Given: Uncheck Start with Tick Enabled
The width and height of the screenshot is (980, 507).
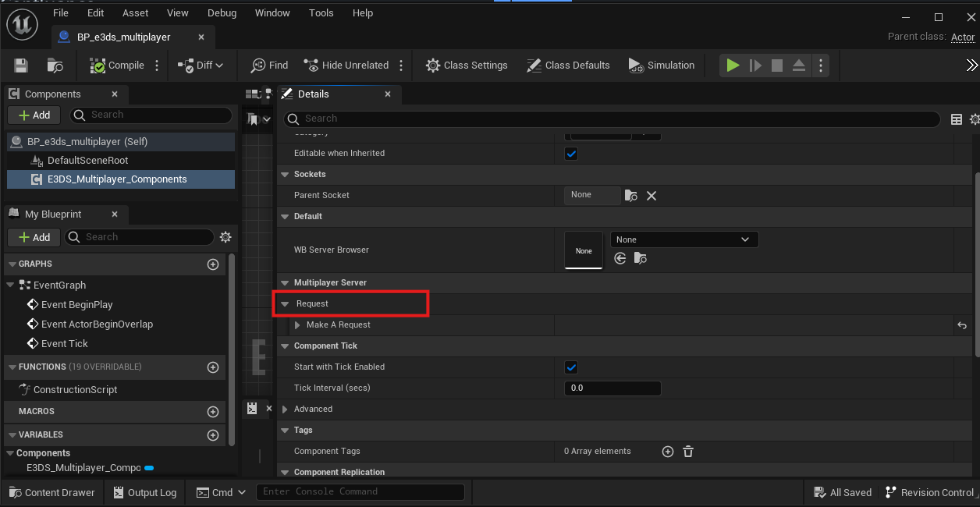Looking at the screenshot, I should tap(571, 367).
